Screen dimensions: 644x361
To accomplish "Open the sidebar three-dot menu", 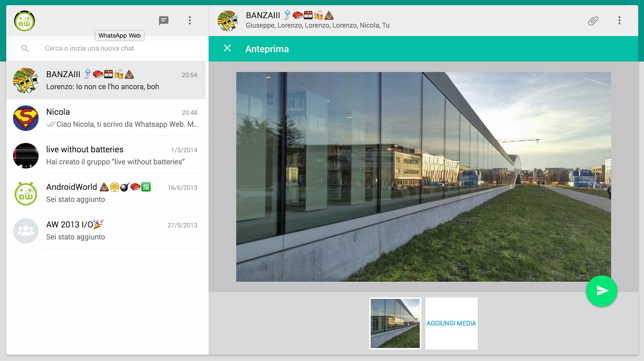I will [190, 21].
